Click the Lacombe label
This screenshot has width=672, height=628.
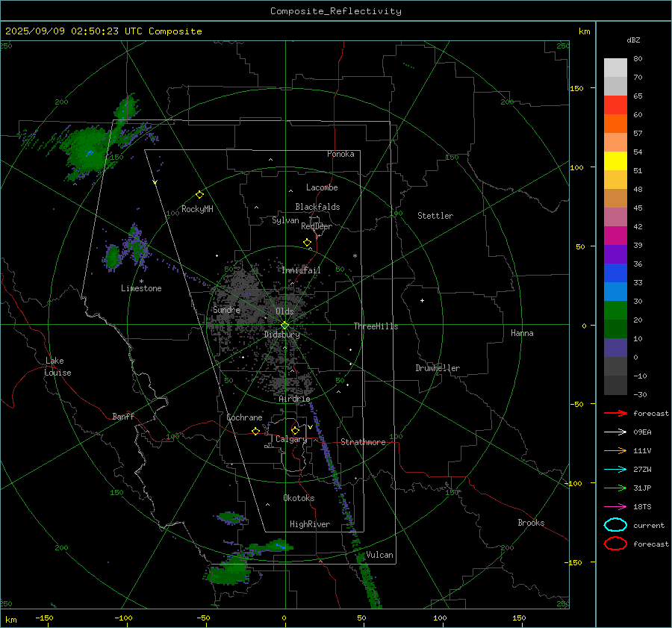coord(322,187)
